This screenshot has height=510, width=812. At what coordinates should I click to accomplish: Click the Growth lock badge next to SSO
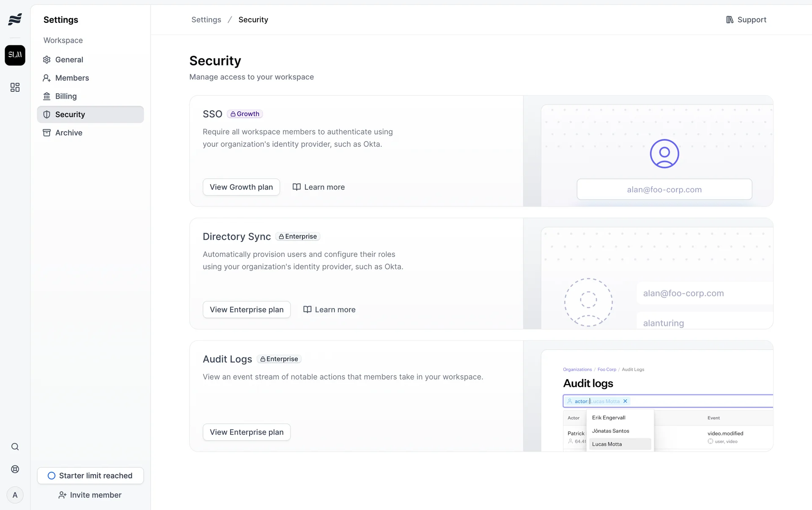coord(245,114)
